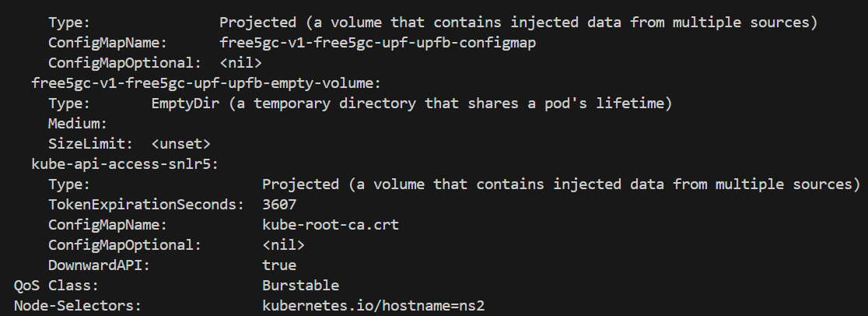Click the first Projected type text at top

258,23
